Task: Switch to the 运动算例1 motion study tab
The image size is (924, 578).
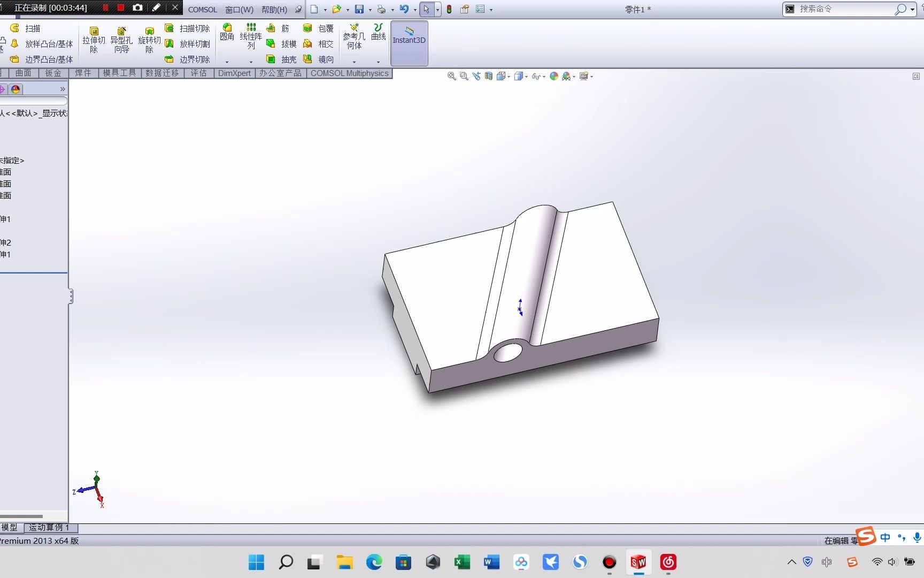Action: 50,527
